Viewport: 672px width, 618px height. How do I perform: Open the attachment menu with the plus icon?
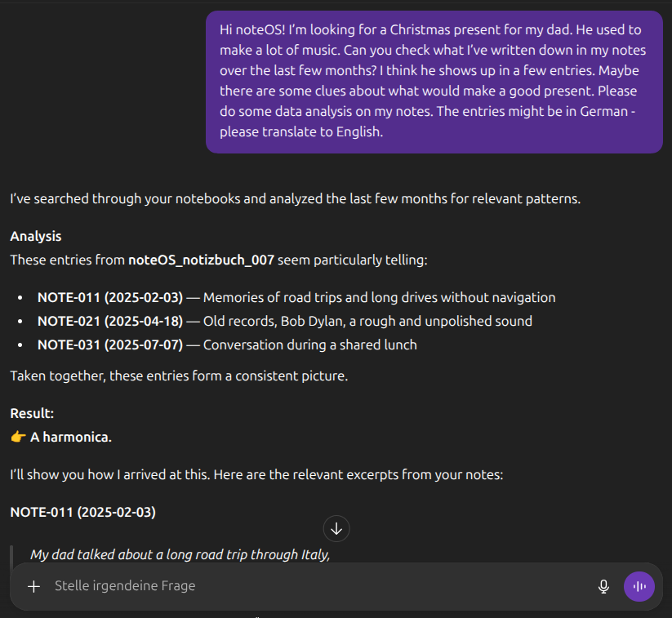click(x=33, y=586)
